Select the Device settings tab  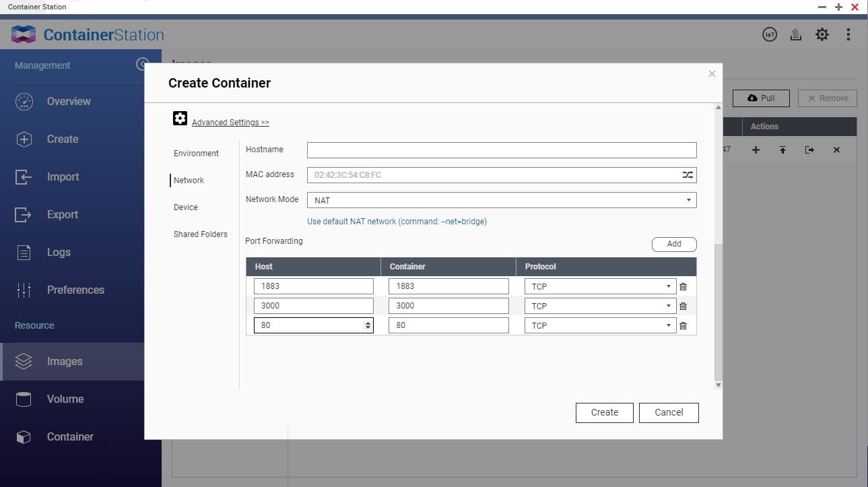click(186, 207)
